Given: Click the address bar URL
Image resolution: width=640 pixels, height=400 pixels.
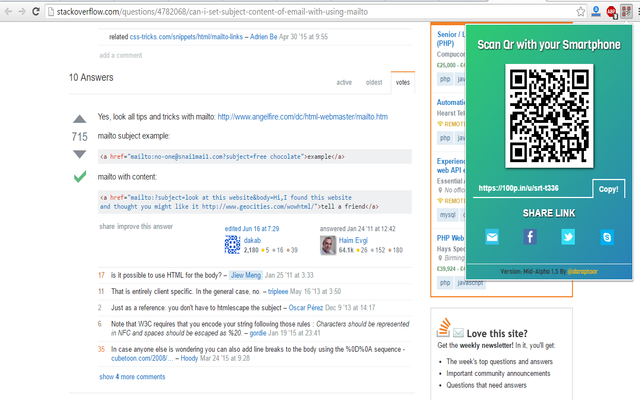Looking at the screenshot, I should [x=212, y=12].
